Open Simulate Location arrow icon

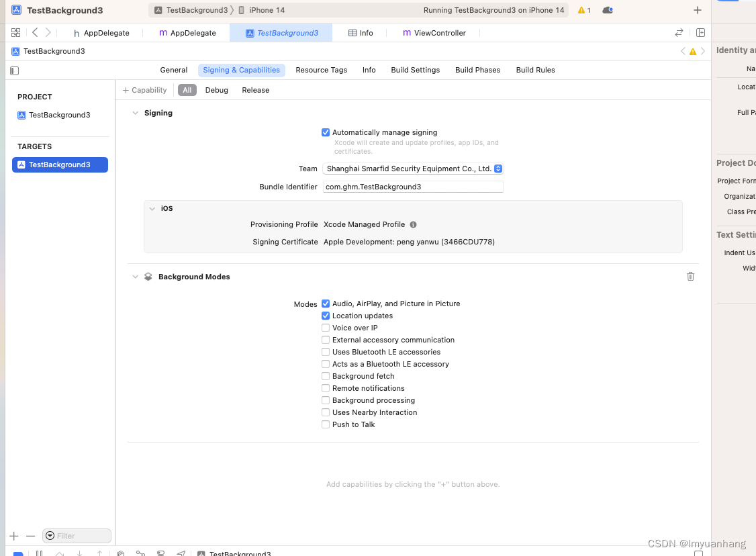[181, 553]
